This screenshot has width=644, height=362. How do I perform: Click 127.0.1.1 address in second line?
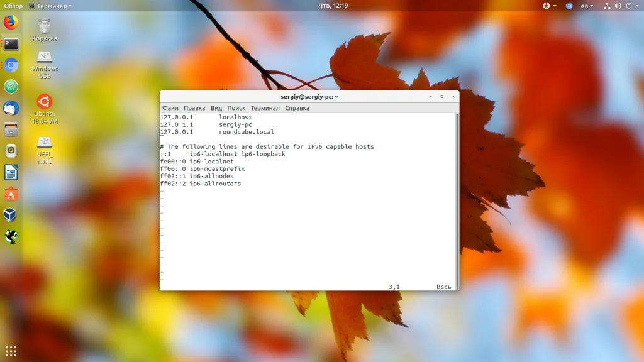(x=176, y=124)
